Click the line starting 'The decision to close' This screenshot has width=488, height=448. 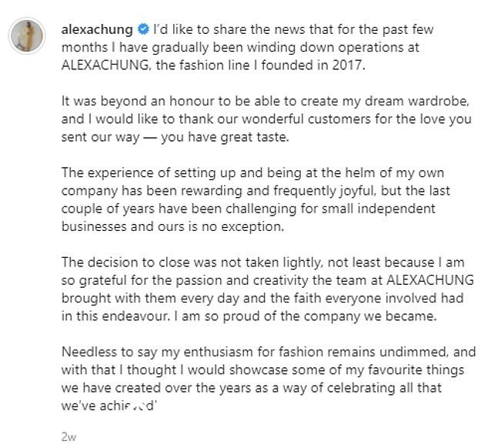[262, 262]
